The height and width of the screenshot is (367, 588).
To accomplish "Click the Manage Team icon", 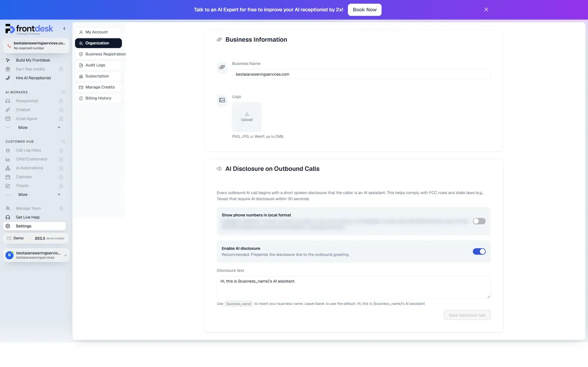I will click(x=8, y=209).
